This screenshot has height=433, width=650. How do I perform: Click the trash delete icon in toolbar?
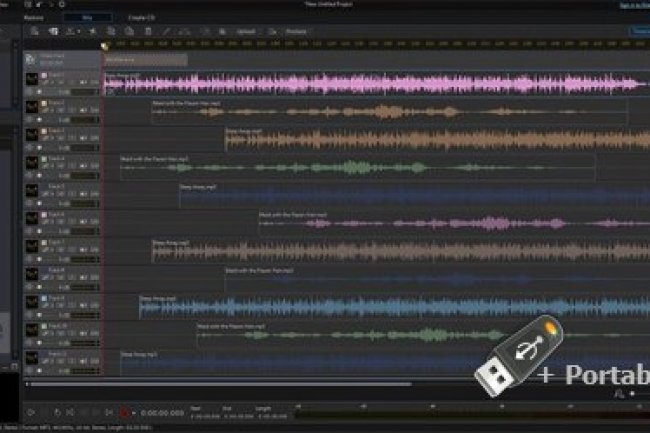pos(147,31)
